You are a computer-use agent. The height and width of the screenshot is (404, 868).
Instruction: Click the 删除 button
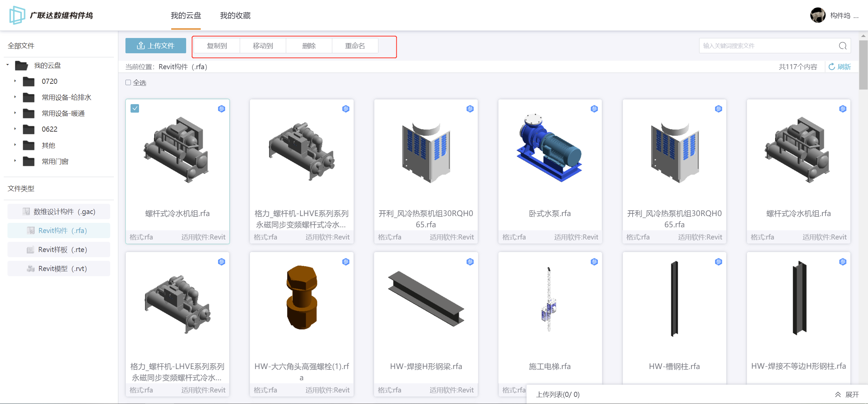click(309, 46)
